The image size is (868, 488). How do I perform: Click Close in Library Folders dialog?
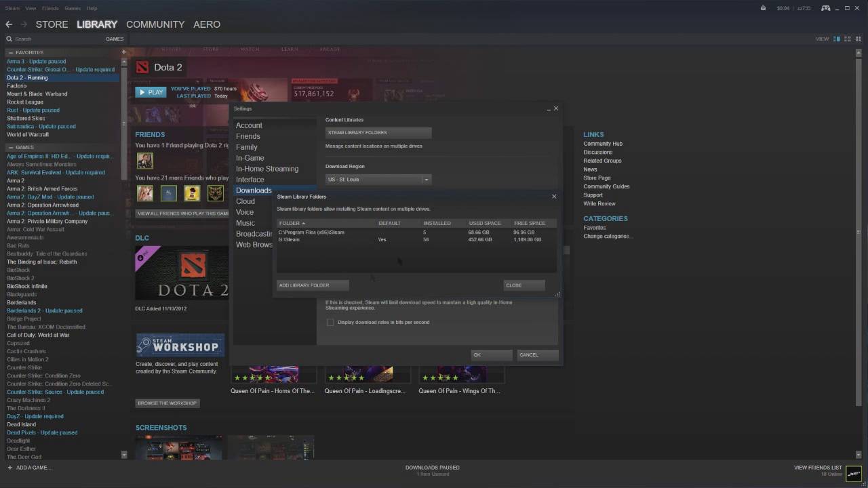[x=524, y=285]
